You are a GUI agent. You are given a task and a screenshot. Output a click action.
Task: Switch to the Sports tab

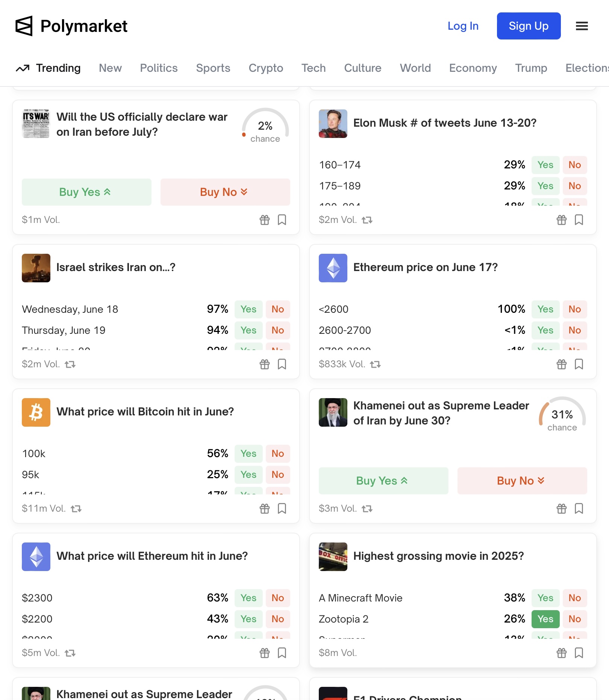tap(213, 68)
